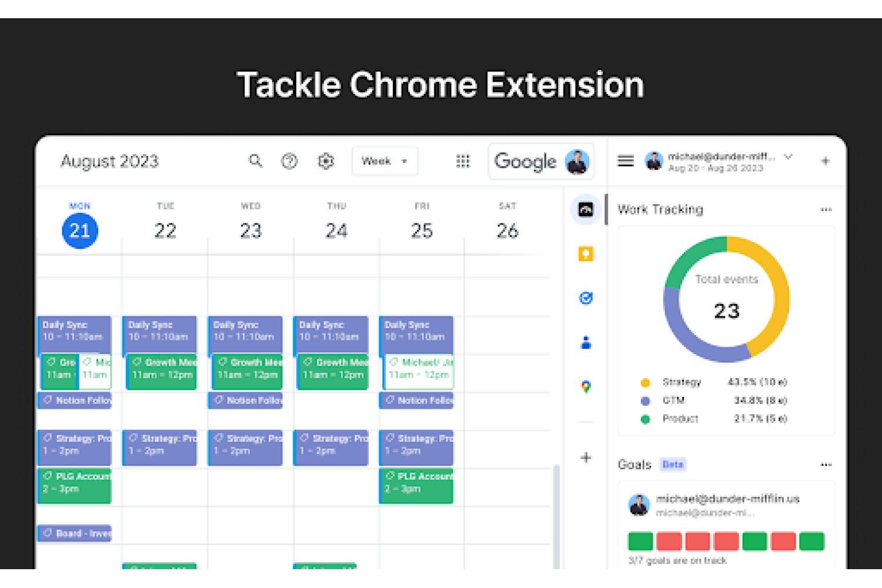Click the first green goal square
The image size is (882, 588).
tap(640, 541)
